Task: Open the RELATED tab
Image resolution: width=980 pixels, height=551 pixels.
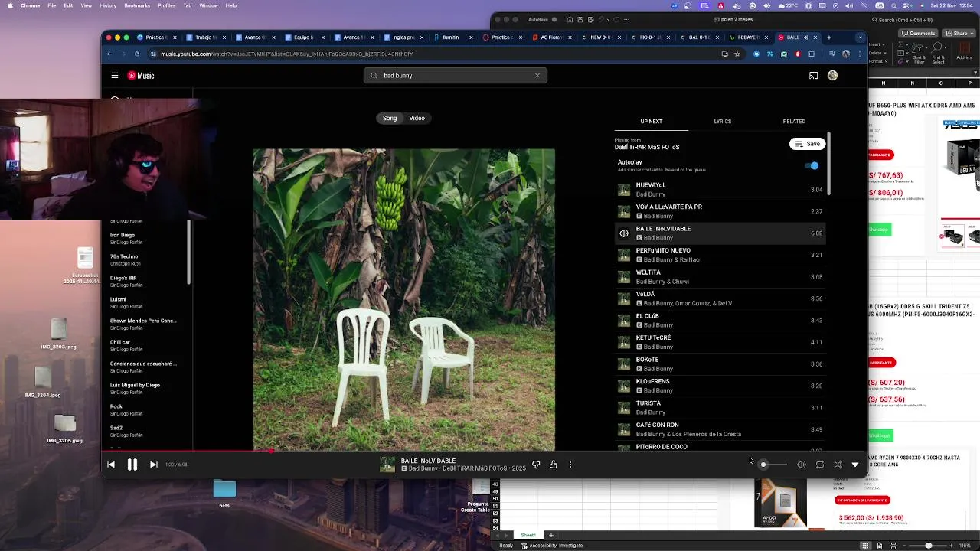Action: 794,121
